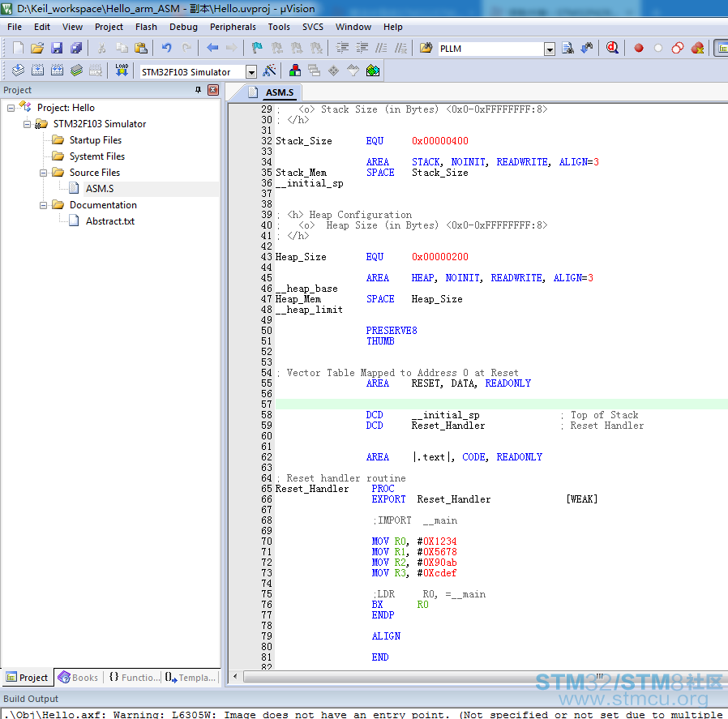
Task: Collapse the Source Files group
Action: click(43, 173)
